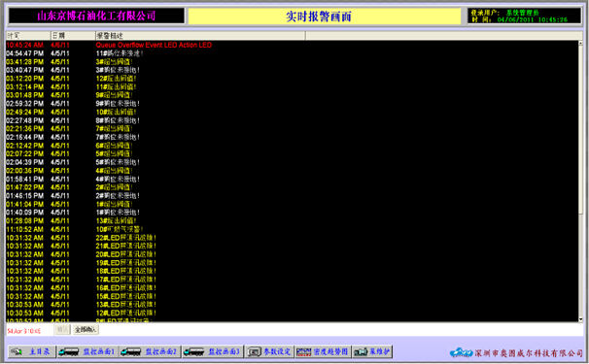
Task: Select the alarm logged at 02:04:39 PM
Action: (292, 162)
